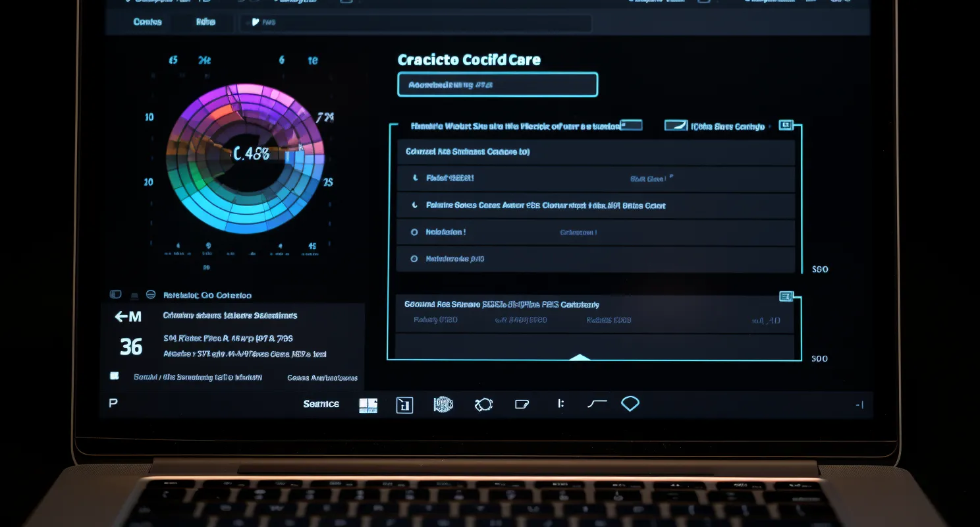Click the '$00' label right of lower list
The height and width of the screenshot is (527, 980).
click(x=820, y=359)
